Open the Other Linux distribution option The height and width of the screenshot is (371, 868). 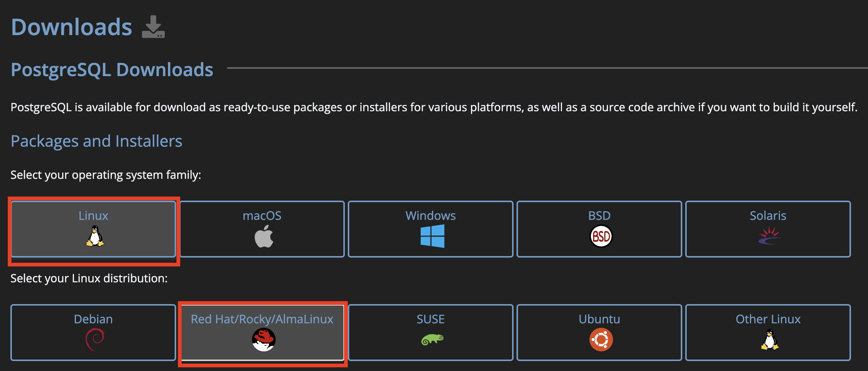coord(768,332)
